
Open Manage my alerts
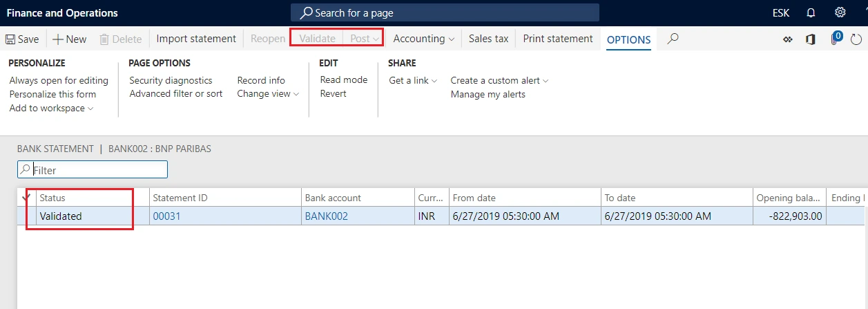[x=488, y=95]
